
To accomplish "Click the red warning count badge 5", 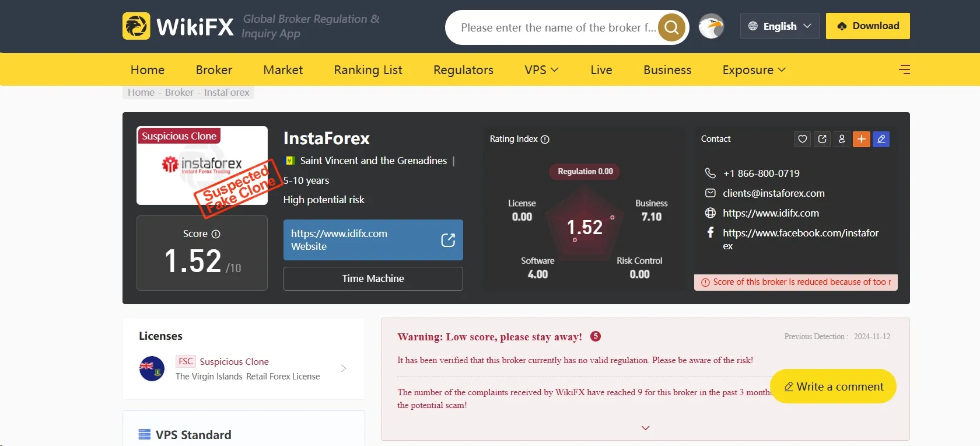I will [x=595, y=336].
